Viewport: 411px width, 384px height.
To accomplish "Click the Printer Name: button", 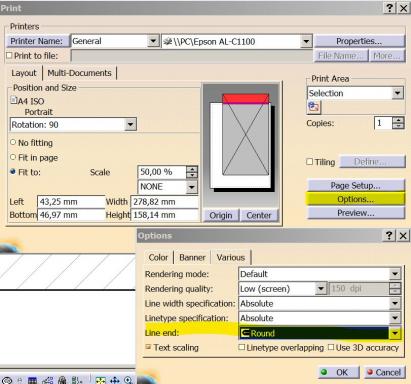I will 37,41.
